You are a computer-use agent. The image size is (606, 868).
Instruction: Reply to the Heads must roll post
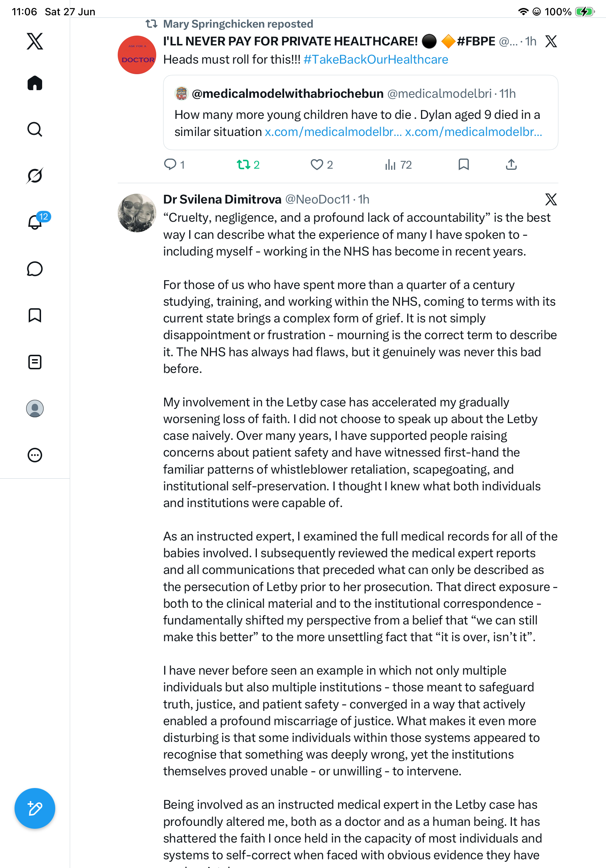pyautogui.click(x=174, y=164)
